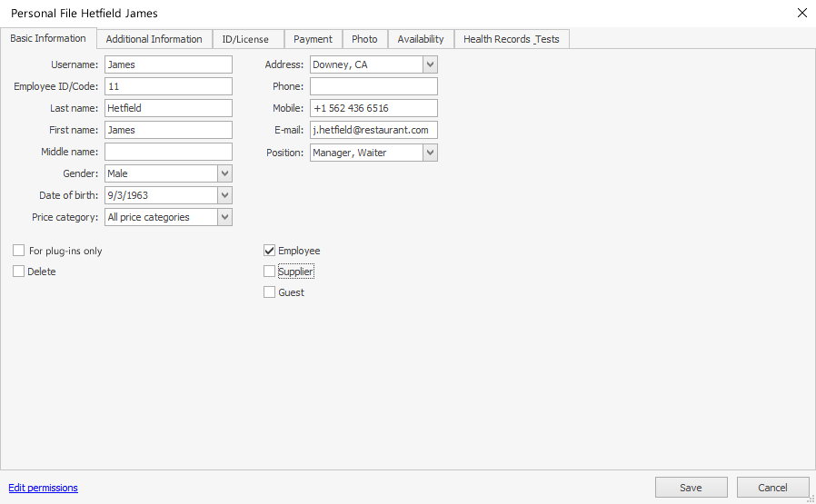
Task: Open the Price category dropdown
Action: coord(224,217)
